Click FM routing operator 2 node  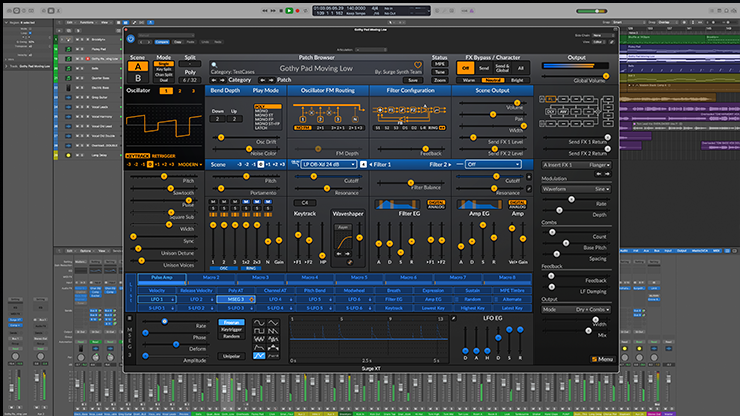point(320,120)
